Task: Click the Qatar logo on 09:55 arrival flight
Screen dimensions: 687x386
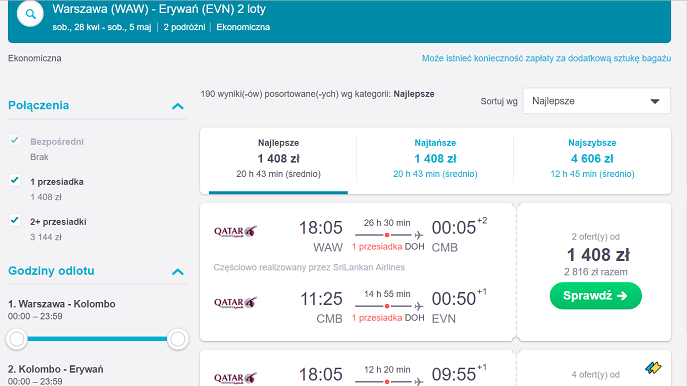Action: 235,378
